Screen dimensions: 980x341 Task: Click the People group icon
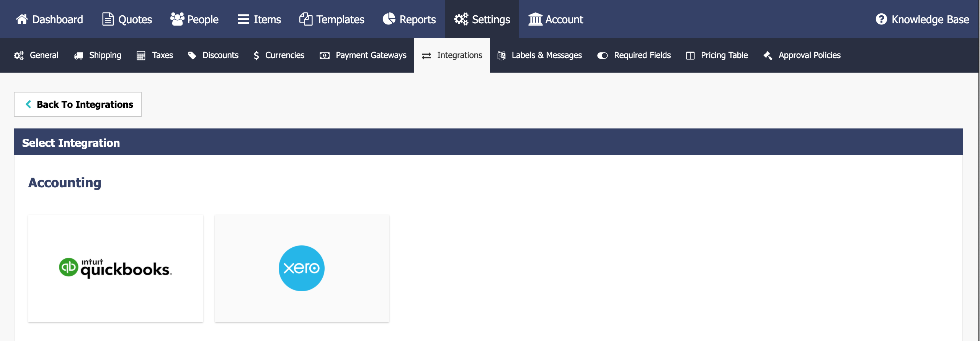point(177,19)
